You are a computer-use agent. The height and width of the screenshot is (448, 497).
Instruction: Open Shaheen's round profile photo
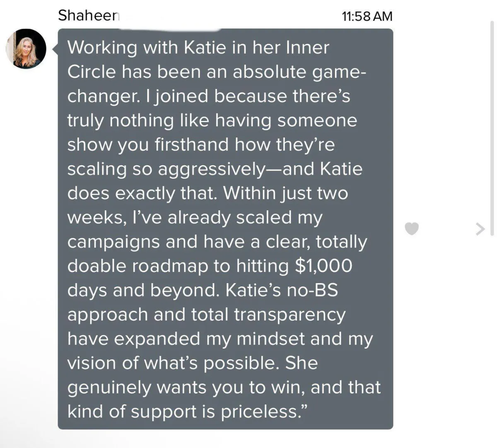pyautogui.click(x=27, y=49)
